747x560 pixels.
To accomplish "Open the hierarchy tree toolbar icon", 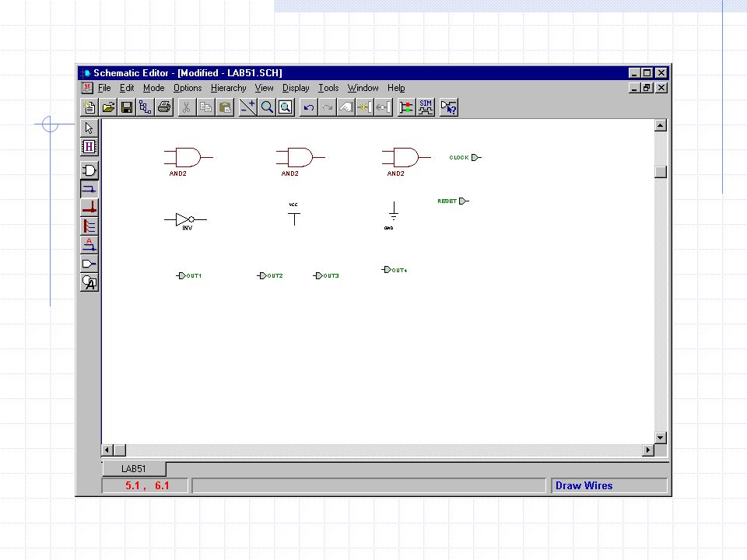I will 146,107.
